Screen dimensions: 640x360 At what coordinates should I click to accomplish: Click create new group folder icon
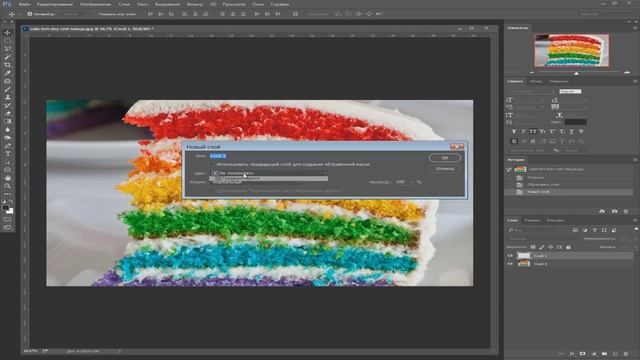tap(604, 354)
